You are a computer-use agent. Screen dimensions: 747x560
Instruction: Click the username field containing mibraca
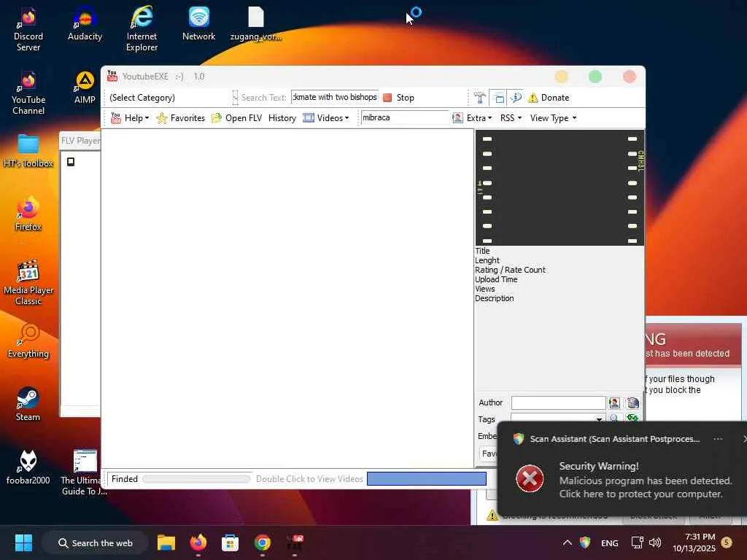[x=404, y=117]
